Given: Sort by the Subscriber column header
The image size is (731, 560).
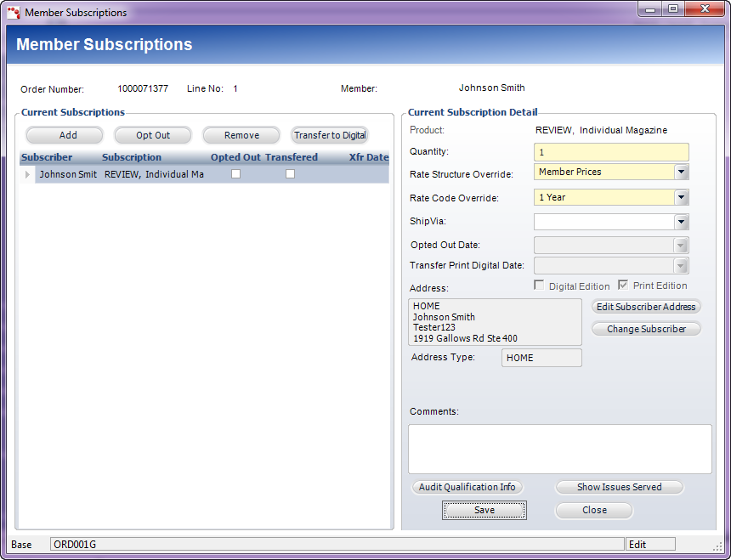Looking at the screenshot, I should 47,157.
